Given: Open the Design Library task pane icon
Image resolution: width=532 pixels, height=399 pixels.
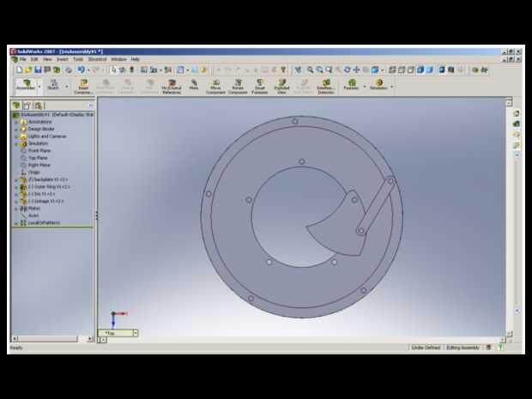Looking at the screenshot, I should (517, 124).
